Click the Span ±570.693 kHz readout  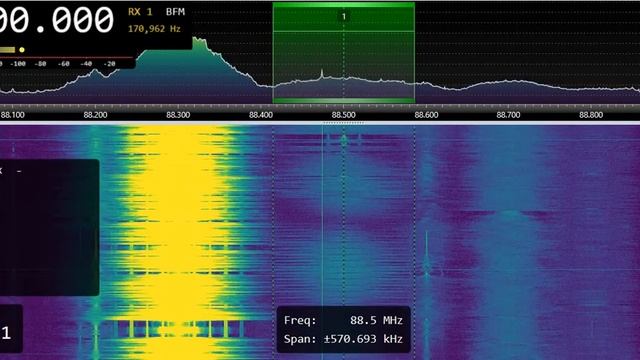point(344,339)
